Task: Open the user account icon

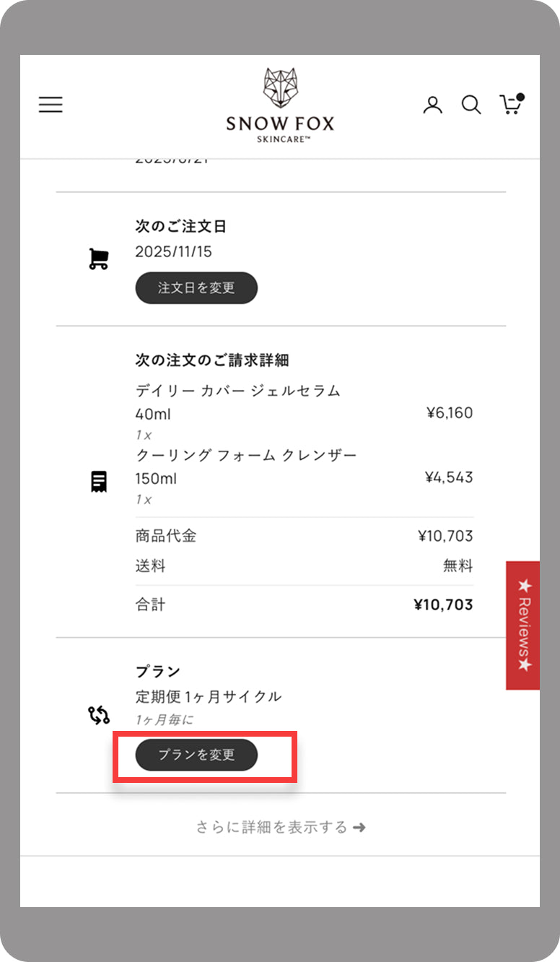Action: coord(432,105)
